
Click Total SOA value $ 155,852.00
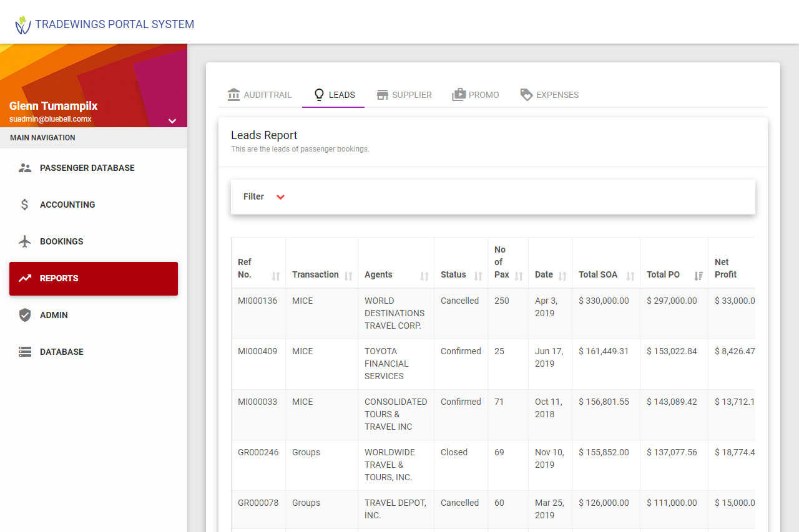[604, 452]
